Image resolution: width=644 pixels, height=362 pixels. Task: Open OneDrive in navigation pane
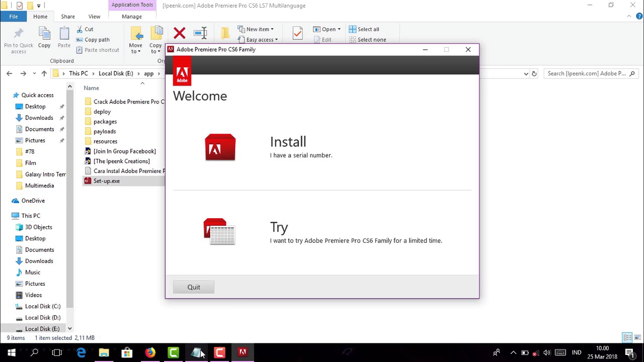[x=33, y=201]
